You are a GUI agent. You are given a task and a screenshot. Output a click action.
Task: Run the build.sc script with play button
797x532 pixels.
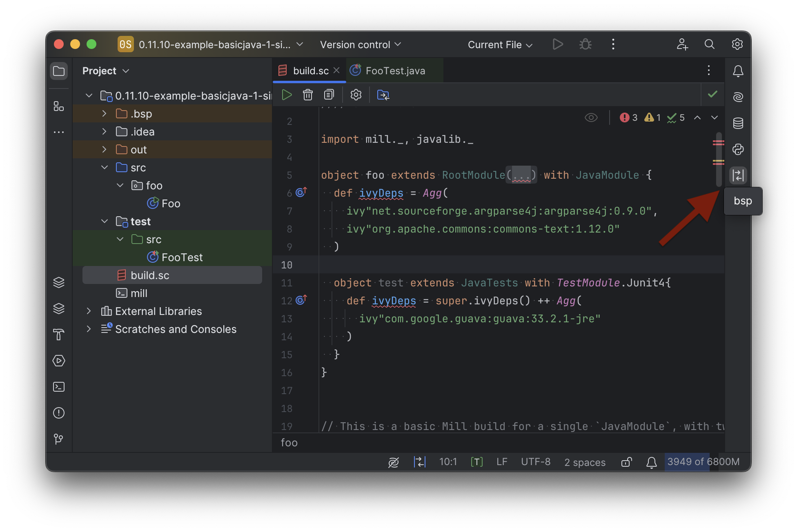click(287, 94)
